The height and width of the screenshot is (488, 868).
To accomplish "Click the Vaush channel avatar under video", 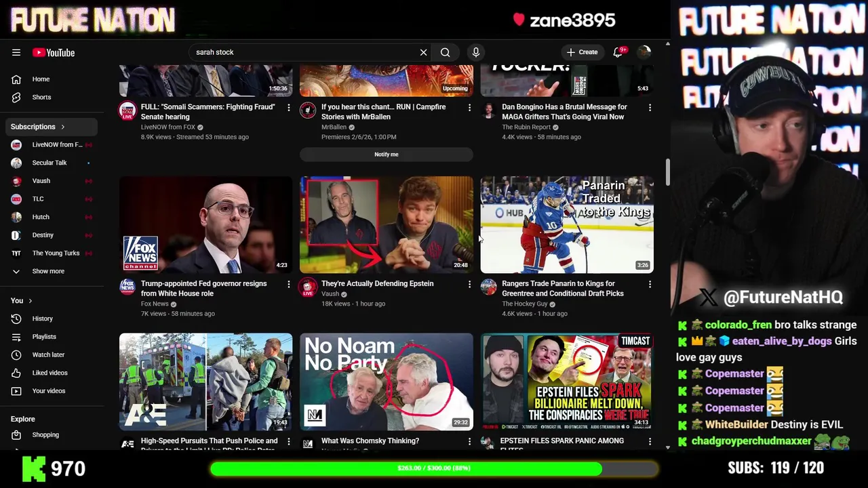I will [308, 287].
